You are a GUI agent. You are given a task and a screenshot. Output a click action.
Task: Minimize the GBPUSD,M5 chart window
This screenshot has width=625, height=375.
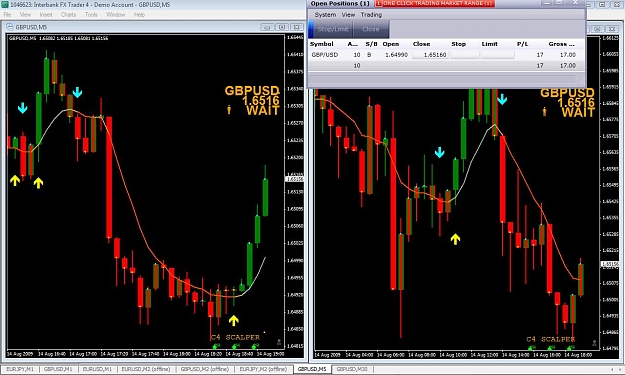click(267, 27)
